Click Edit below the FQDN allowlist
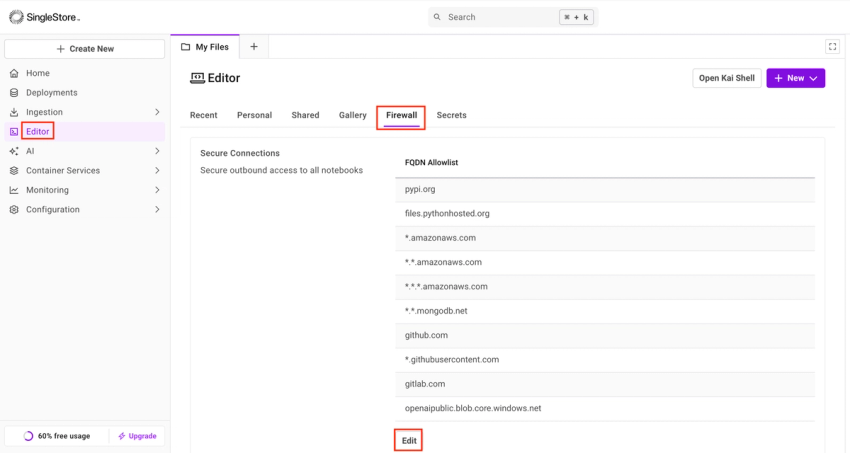This screenshot has width=850, height=453. point(409,441)
